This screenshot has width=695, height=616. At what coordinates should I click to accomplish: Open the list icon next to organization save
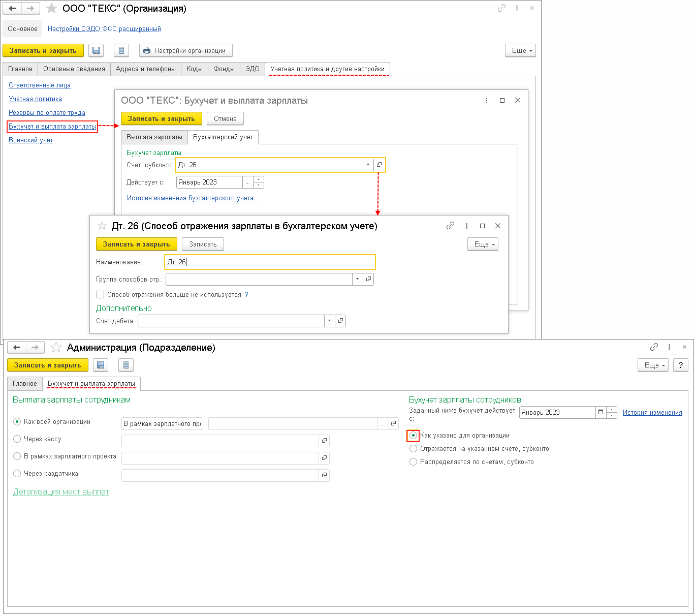tap(121, 50)
